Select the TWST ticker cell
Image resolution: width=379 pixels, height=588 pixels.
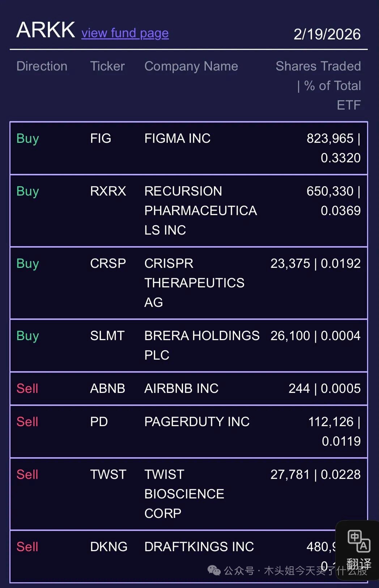(108, 475)
